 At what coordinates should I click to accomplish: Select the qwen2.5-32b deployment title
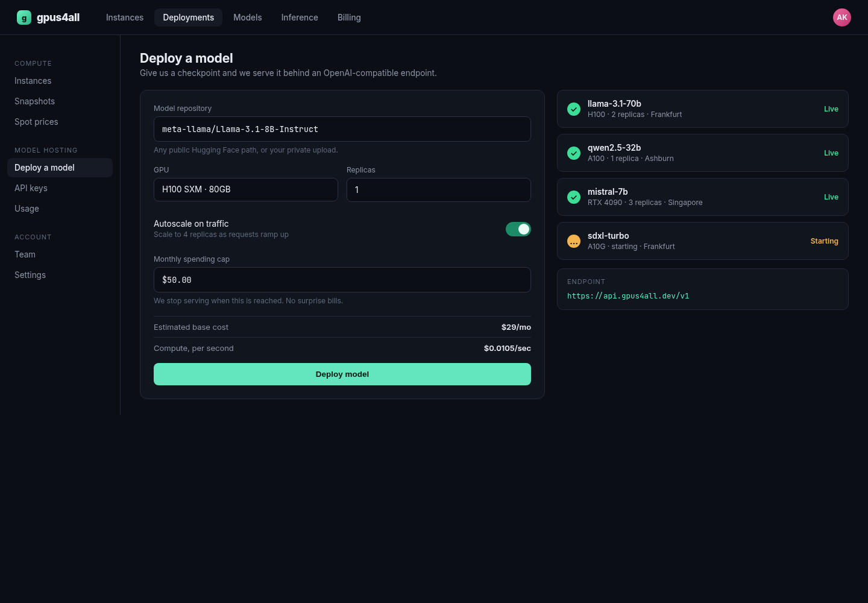614,148
